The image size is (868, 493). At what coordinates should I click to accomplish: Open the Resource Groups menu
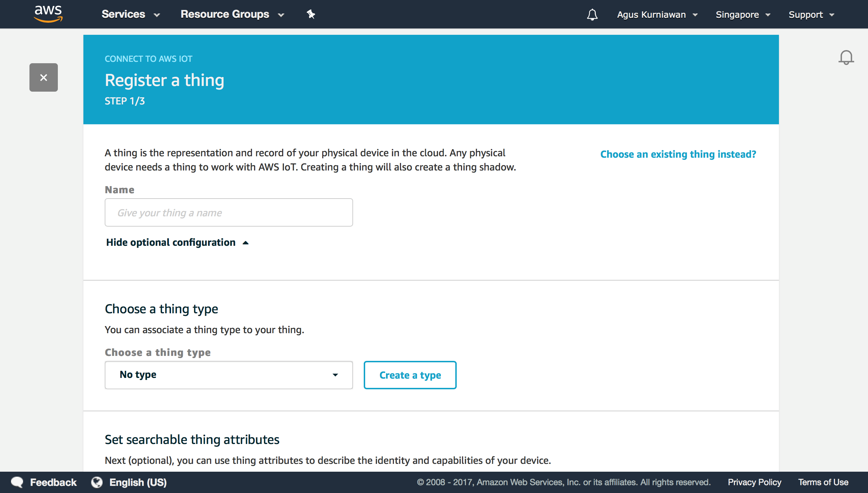click(232, 14)
